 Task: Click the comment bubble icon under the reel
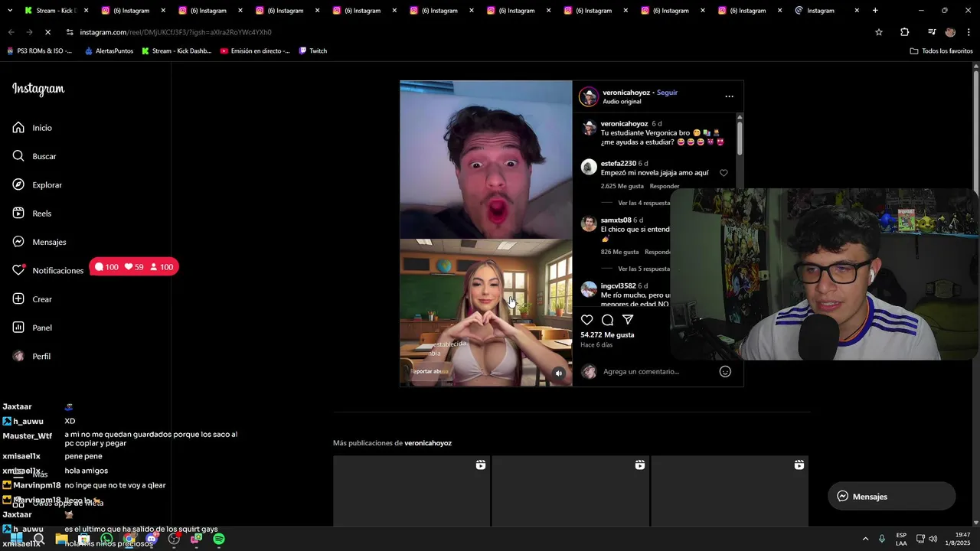(607, 320)
